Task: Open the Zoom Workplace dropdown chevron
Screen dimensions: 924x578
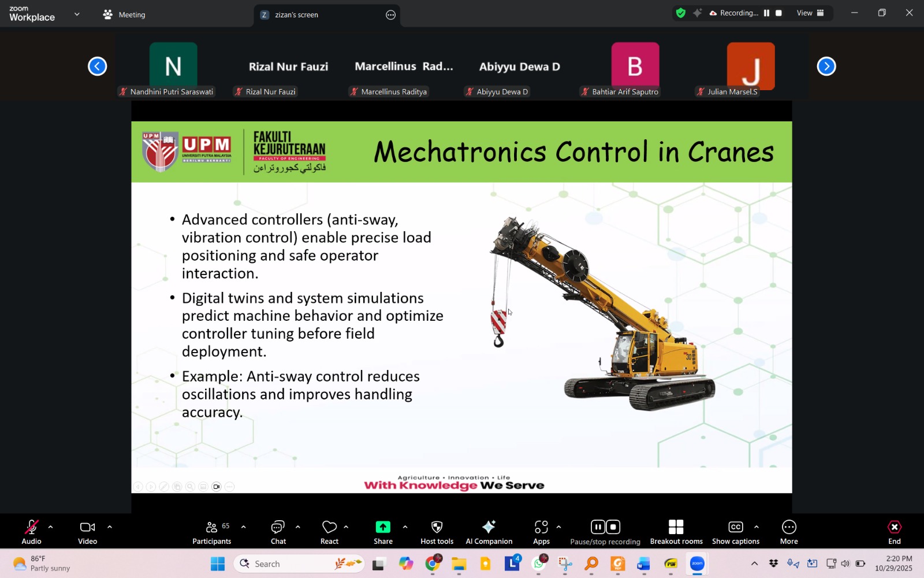Action: [77, 14]
